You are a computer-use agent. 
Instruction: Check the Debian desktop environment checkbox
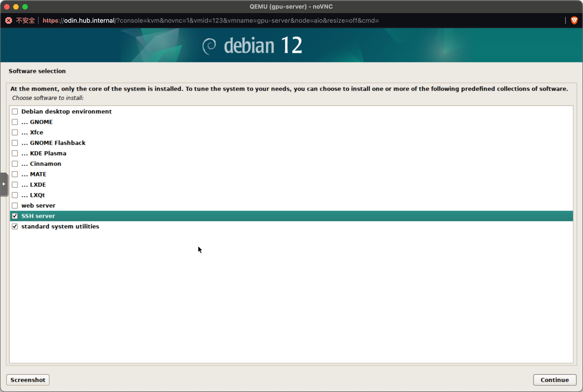tap(15, 112)
